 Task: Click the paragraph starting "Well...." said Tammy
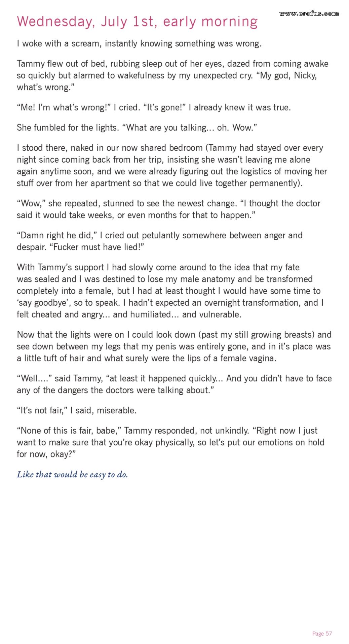[x=174, y=384]
